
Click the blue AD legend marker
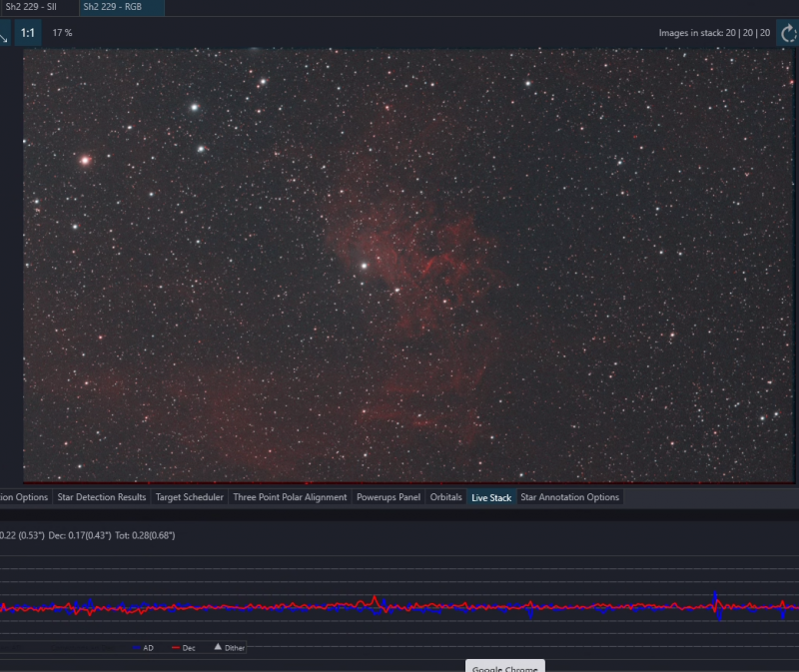[136, 648]
